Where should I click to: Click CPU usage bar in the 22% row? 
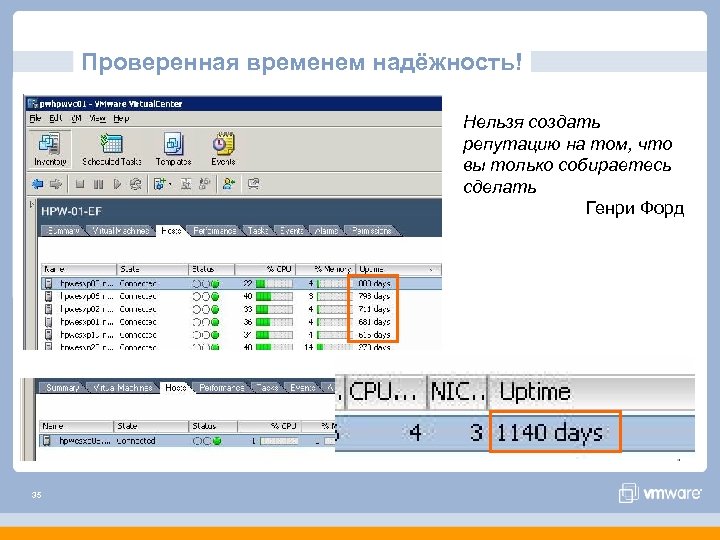[274, 284]
